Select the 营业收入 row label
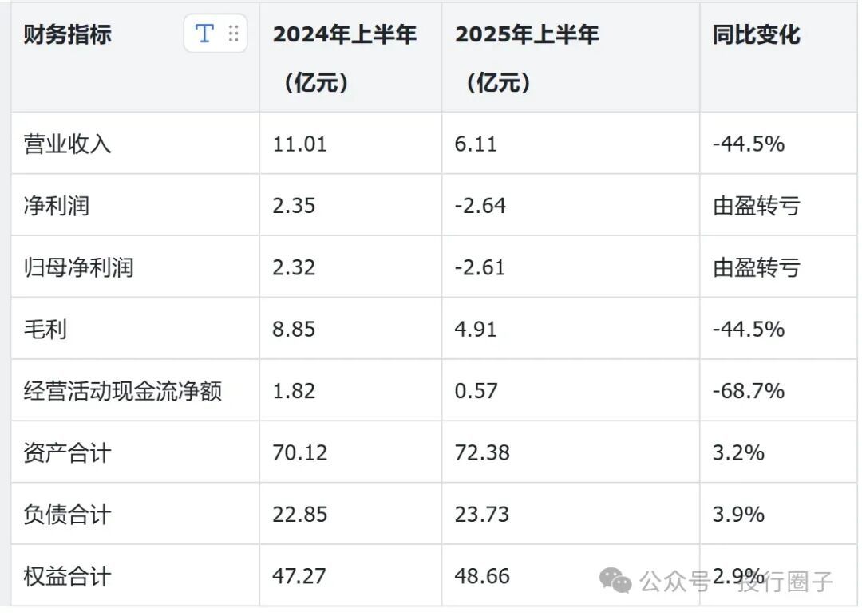Screen dimensions: 862x616 68,144
